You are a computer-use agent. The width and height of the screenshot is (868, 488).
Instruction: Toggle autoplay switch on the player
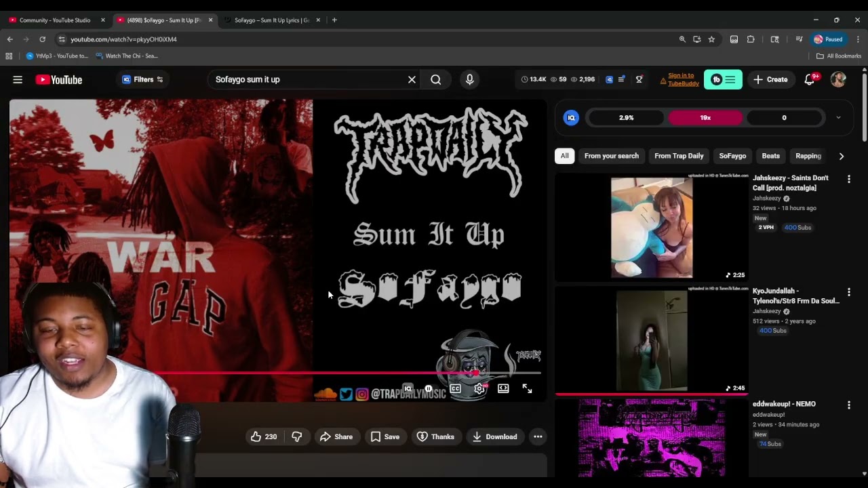click(x=428, y=388)
